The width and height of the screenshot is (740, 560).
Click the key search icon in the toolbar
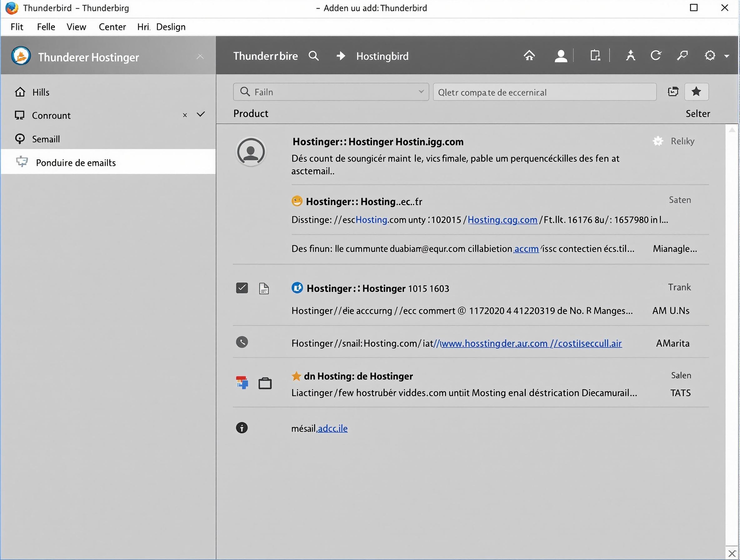tap(682, 55)
